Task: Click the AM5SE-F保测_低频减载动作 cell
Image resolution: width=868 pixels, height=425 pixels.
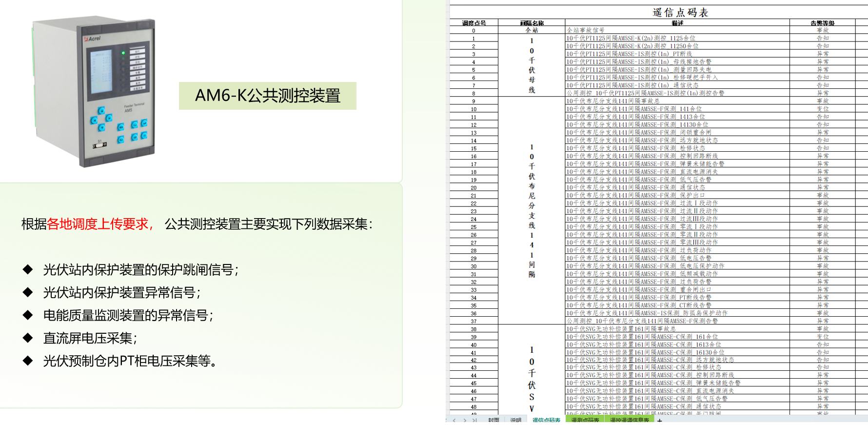Action: click(677, 274)
